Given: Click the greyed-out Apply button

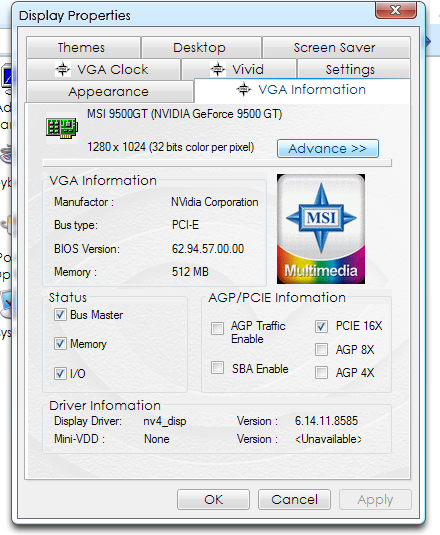Looking at the screenshot, I should (x=375, y=500).
